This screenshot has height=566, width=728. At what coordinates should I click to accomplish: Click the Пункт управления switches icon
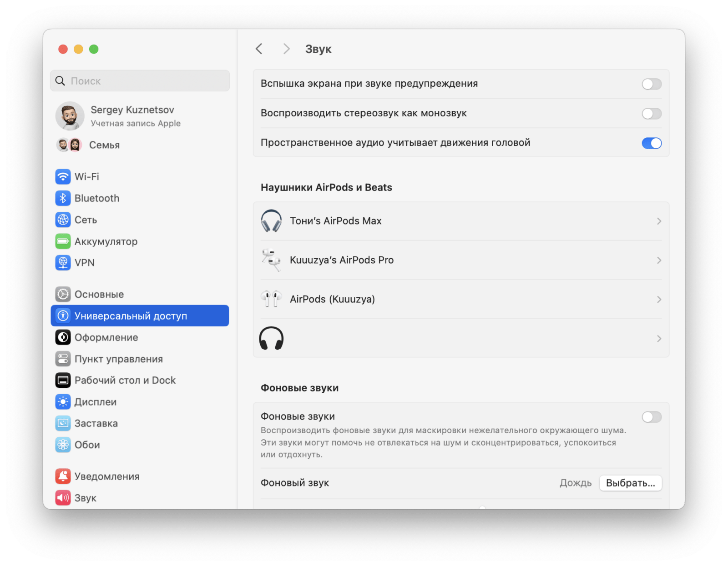[63, 359]
